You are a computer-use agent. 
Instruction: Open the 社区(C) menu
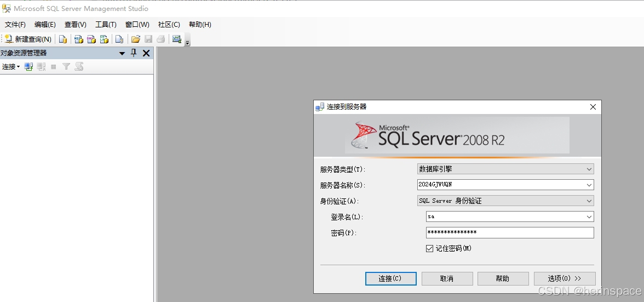pyautogui.click(x=169, y=25)
